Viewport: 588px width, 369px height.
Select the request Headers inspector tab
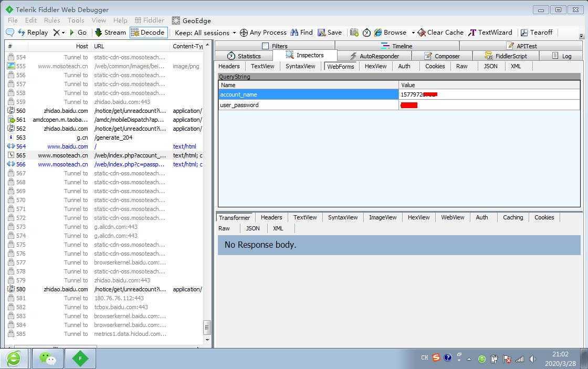coord(229,66)
